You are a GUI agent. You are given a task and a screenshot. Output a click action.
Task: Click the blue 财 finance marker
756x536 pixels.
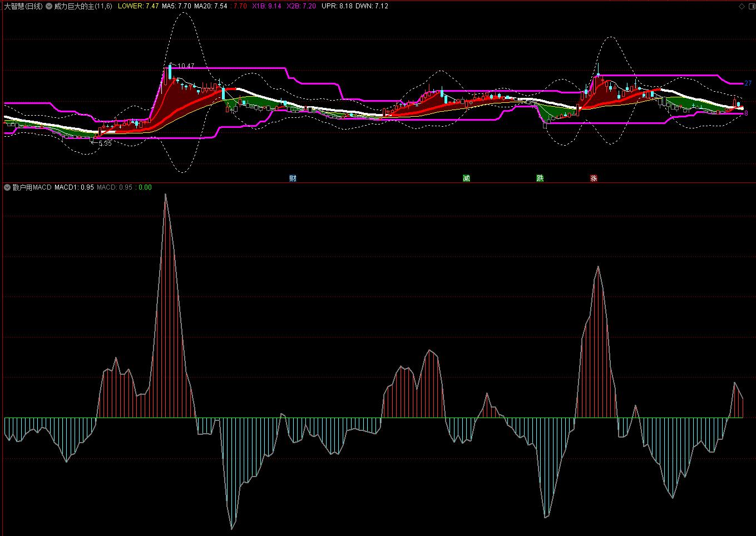(293, 178)
